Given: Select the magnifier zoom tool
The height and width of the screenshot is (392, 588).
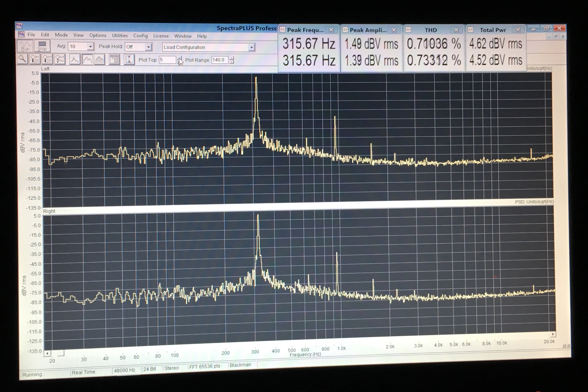Looking at the screenshot, I should (x=22, y=59).
